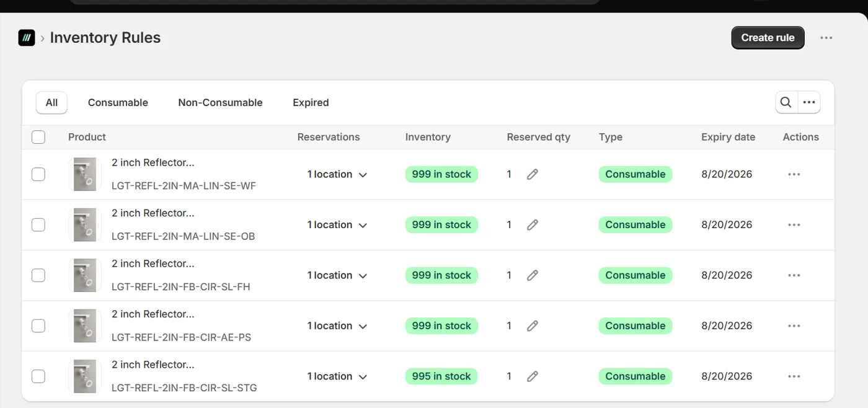Check the box for LGT-REFL-2IN-MA-LIN-SE-WF
Viewport: 868px width, 408px height.
pyautogui.click(x=38, y=174)
